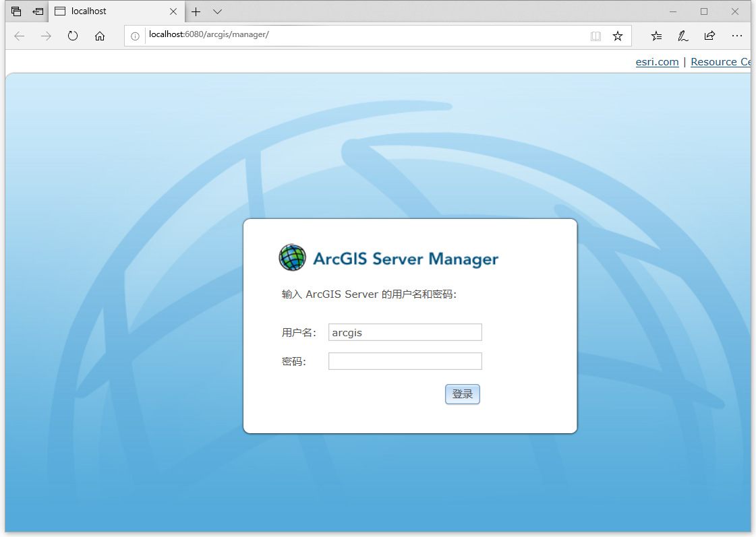Go to the browser home page
The width and height of the screenshot is (756, 537).
click(100, 36)
